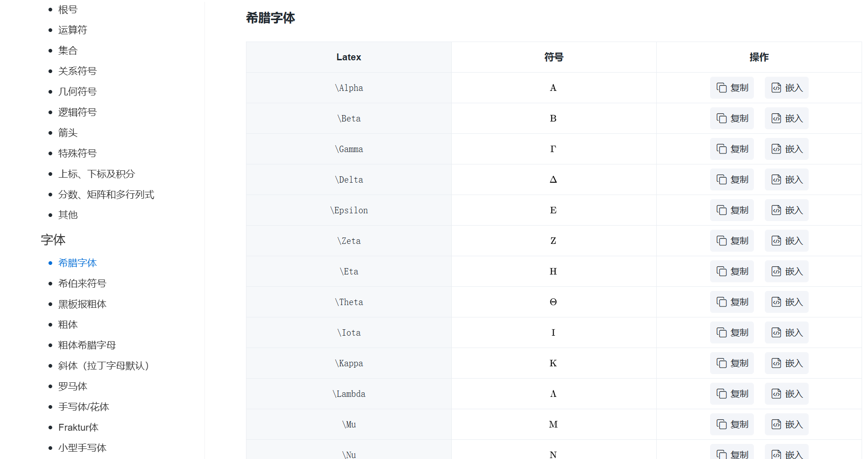The height and width of the screenshot is (459, 868).
Task: Click the copy icon for \Alpha row
Action: [722, 88]
